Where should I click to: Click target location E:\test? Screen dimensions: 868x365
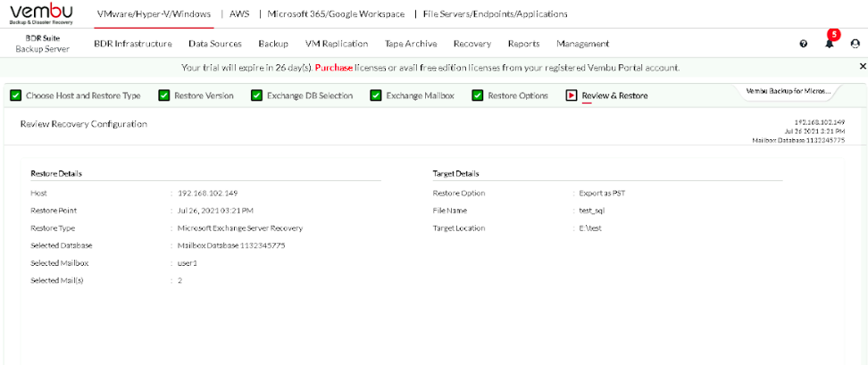point(590,228)
